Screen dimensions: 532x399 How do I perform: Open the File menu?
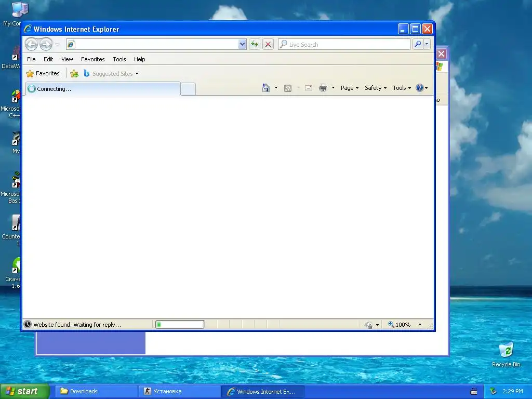31,59
